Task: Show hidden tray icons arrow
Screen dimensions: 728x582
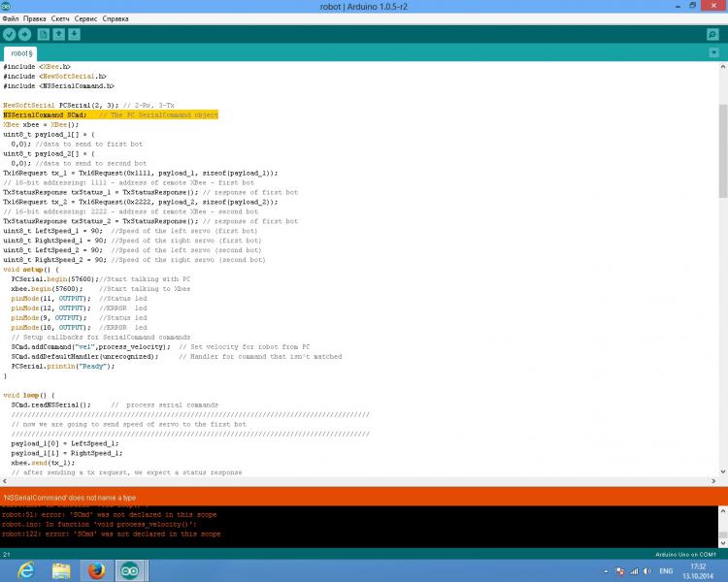Action: coord(606,571)
